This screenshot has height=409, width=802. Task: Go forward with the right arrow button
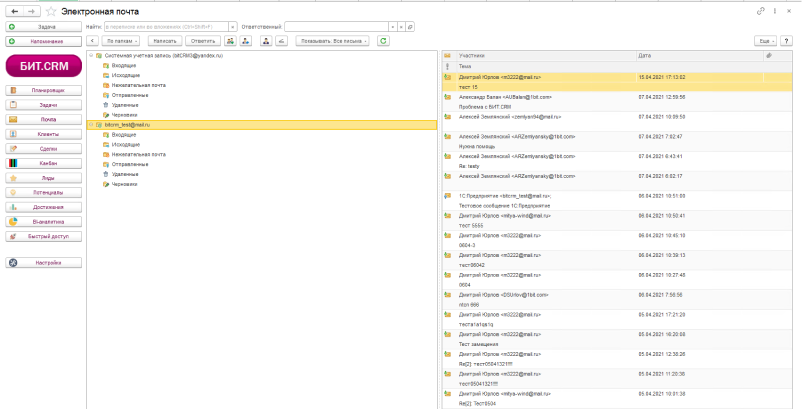point(32,11)
